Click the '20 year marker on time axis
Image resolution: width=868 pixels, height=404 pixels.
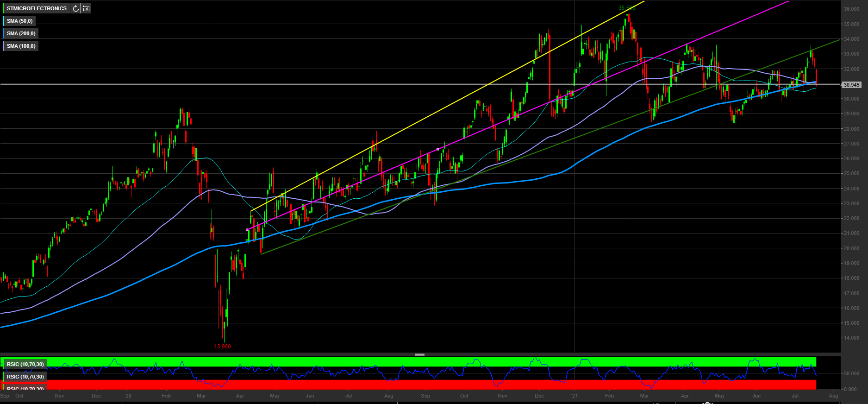click(x=128, y=396)
